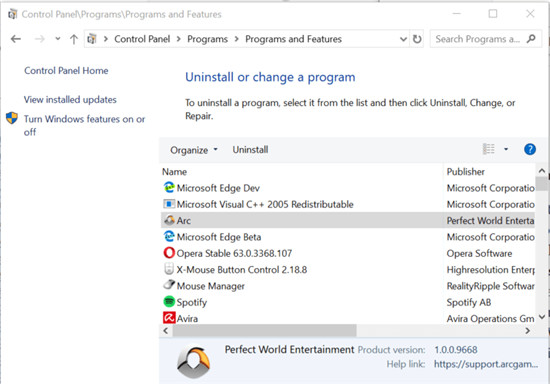Click the search magnifier icon

point(531,39)
